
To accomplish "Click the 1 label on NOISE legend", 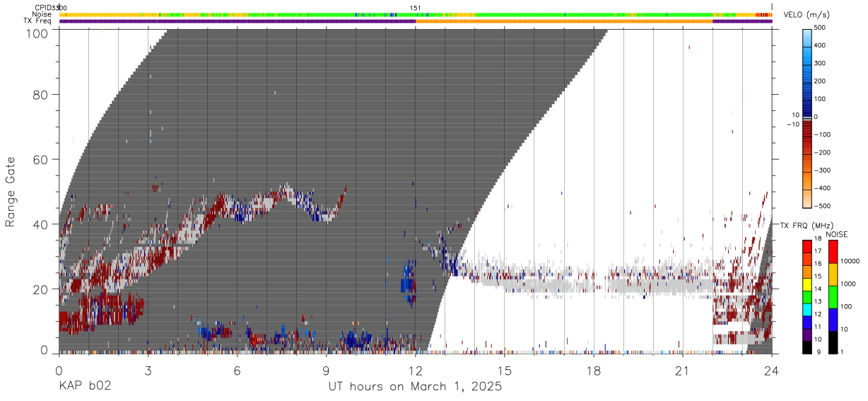I will click(842, 351).
